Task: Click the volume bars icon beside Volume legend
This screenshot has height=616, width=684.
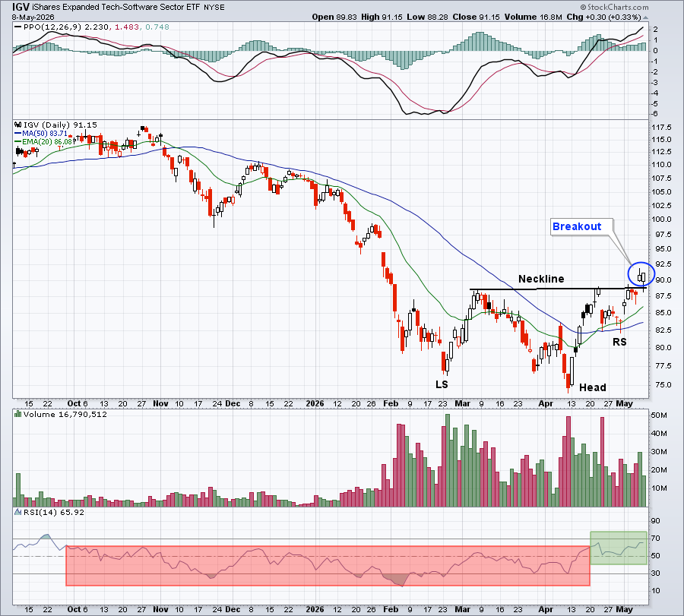Action: point(18,414)
